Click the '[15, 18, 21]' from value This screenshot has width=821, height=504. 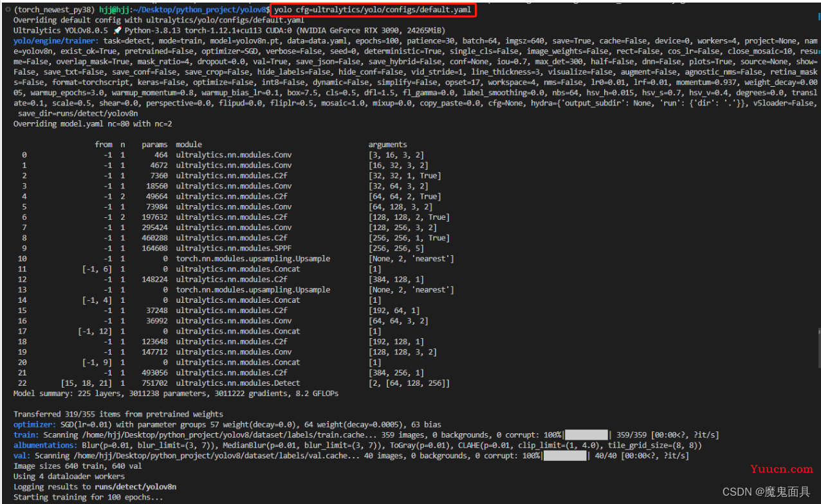[86, 383]
